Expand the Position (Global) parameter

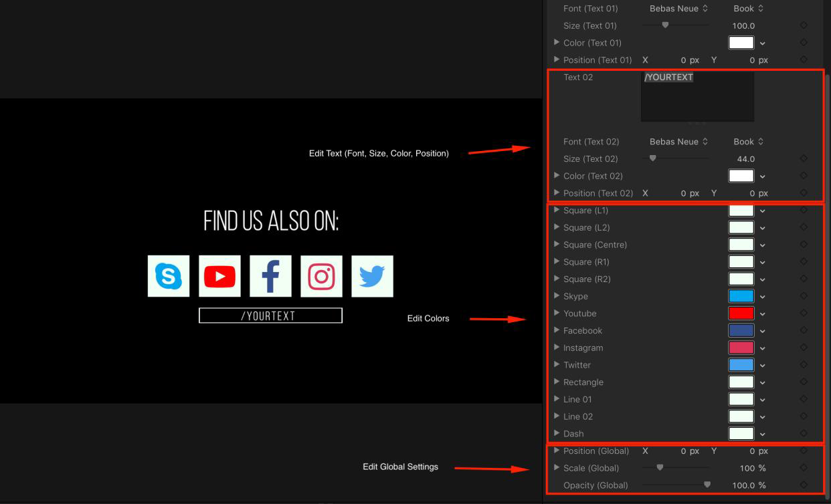click(x=557, y=451)
